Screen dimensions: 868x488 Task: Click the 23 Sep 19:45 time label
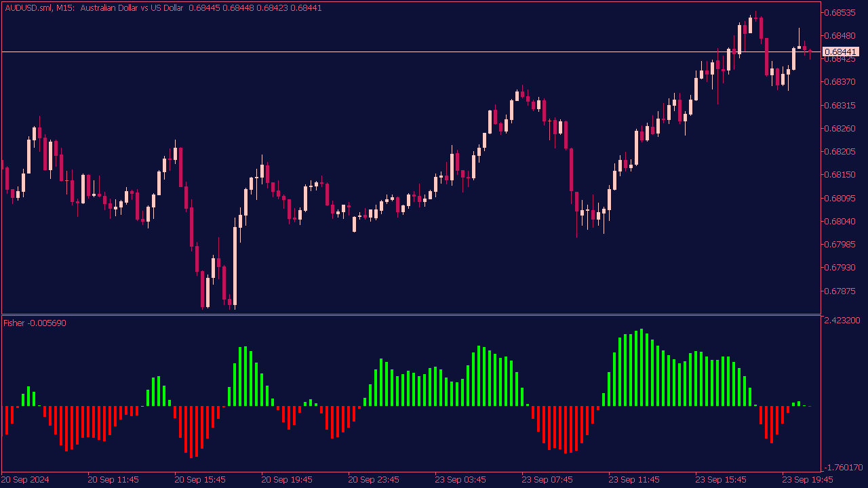click(x=808, y=479)
